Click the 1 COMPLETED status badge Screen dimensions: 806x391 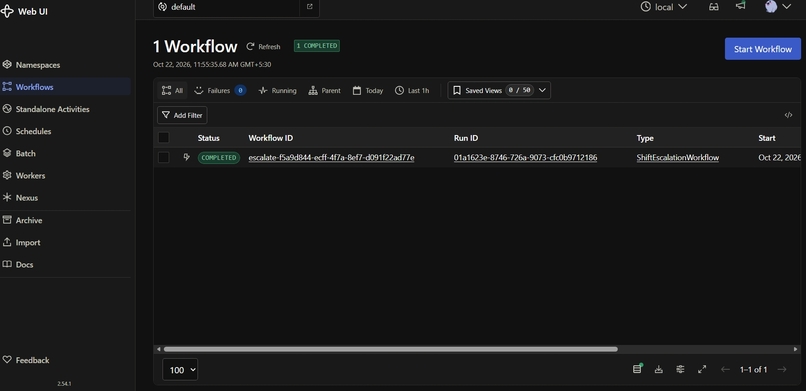[317, 46]
